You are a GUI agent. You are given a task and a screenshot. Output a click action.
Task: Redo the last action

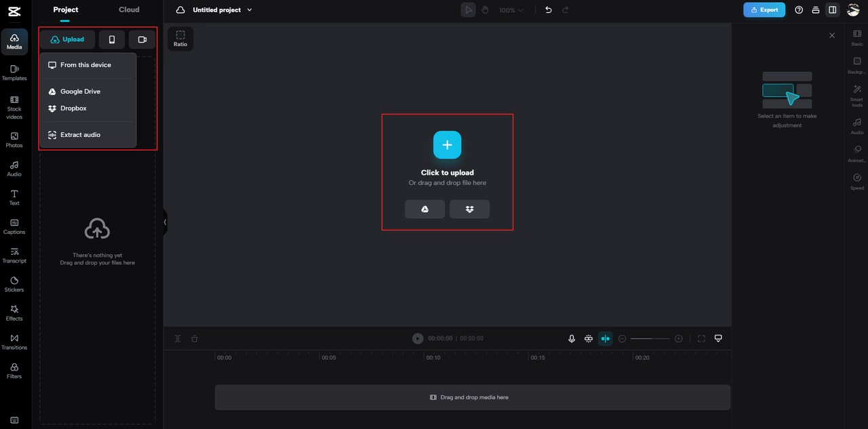click(565, 10)
